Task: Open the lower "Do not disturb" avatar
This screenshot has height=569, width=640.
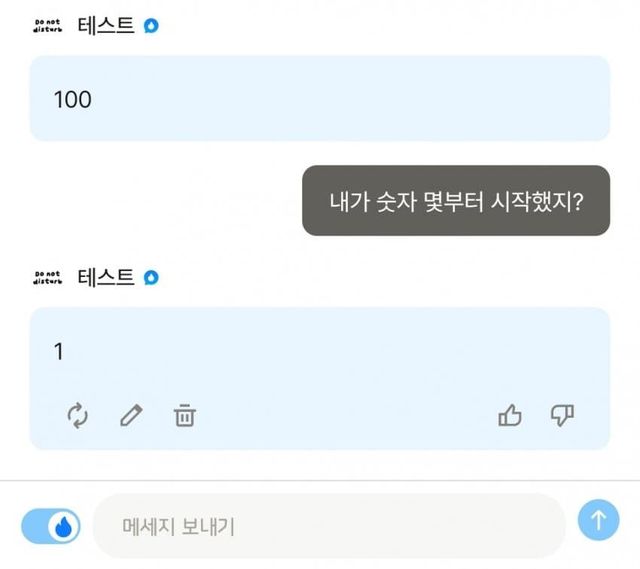Action: pyautogui.click(x=48, y=277)
